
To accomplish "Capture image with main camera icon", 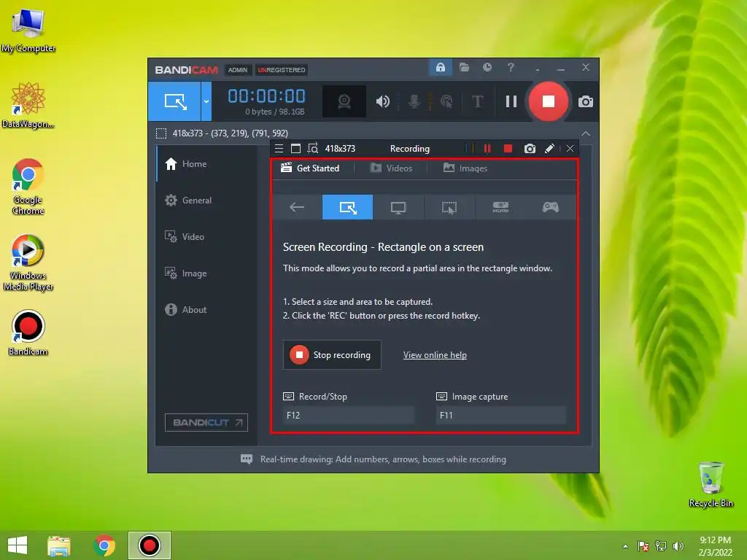I will pos(586,101).
